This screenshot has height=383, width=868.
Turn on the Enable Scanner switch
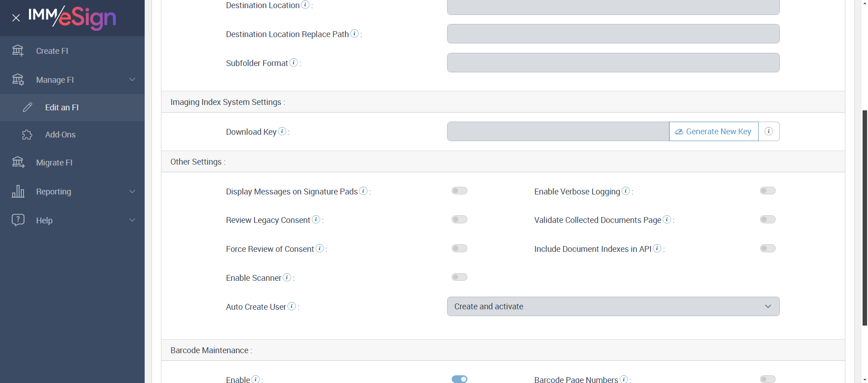coord(459,277)
